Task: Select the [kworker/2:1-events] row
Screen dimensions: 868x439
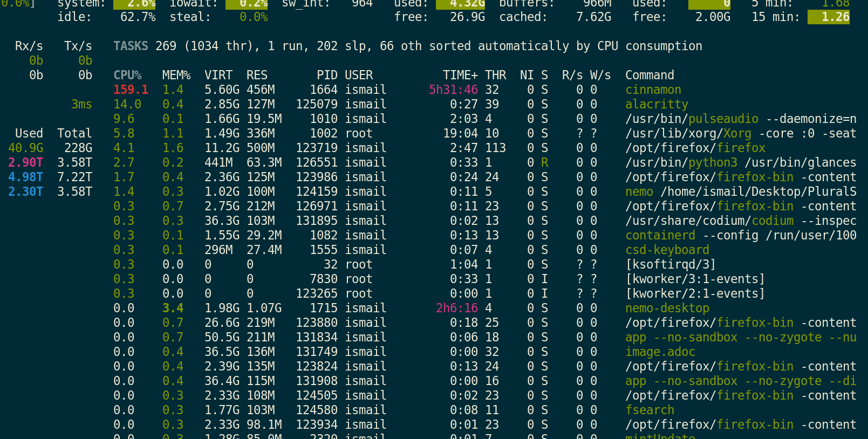Action: (x=439, y=293)
